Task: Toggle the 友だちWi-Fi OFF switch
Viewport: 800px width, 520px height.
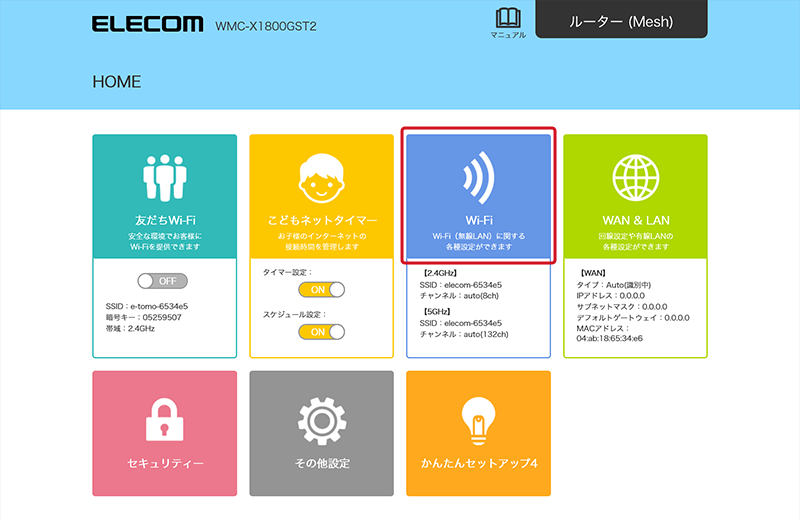Action: tap(162, 281)
